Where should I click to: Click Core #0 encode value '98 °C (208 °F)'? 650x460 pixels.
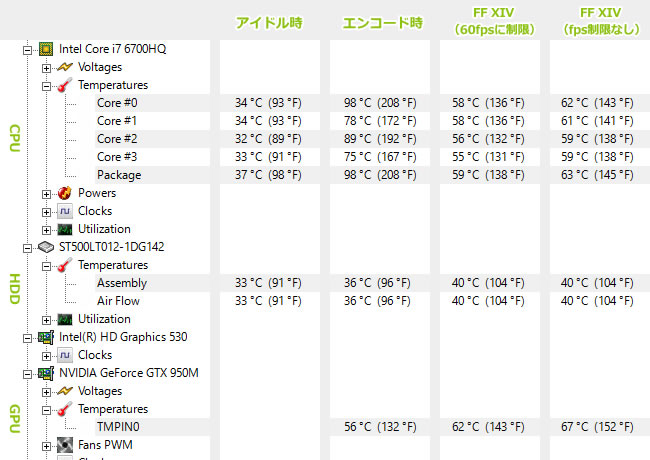click(x=380, y=103)
